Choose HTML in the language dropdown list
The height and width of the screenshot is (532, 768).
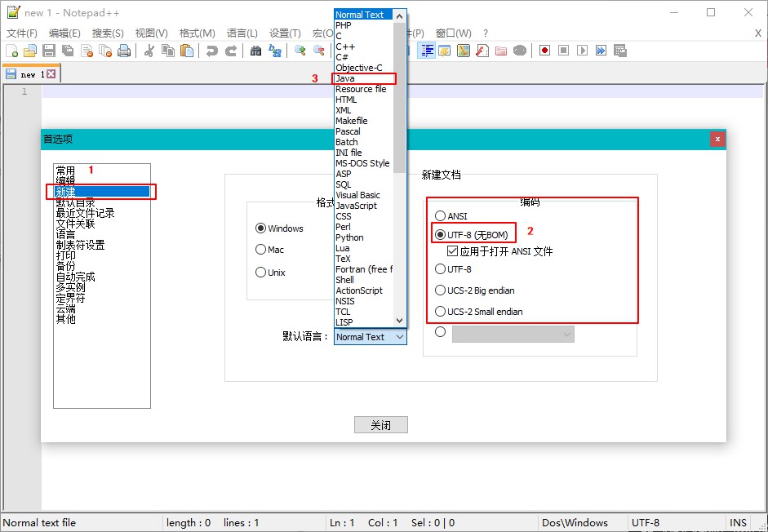tap(363, 100)
